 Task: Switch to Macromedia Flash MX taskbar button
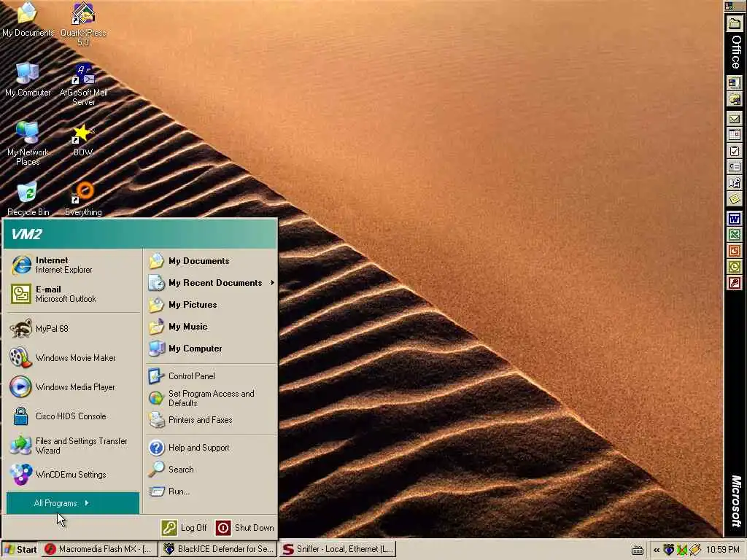coord(99,549)
